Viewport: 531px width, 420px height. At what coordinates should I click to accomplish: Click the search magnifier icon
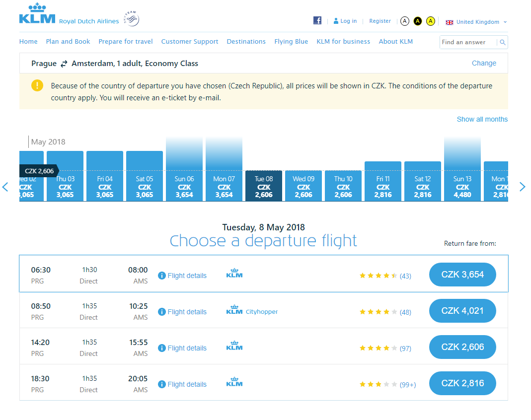coord(503,42)
